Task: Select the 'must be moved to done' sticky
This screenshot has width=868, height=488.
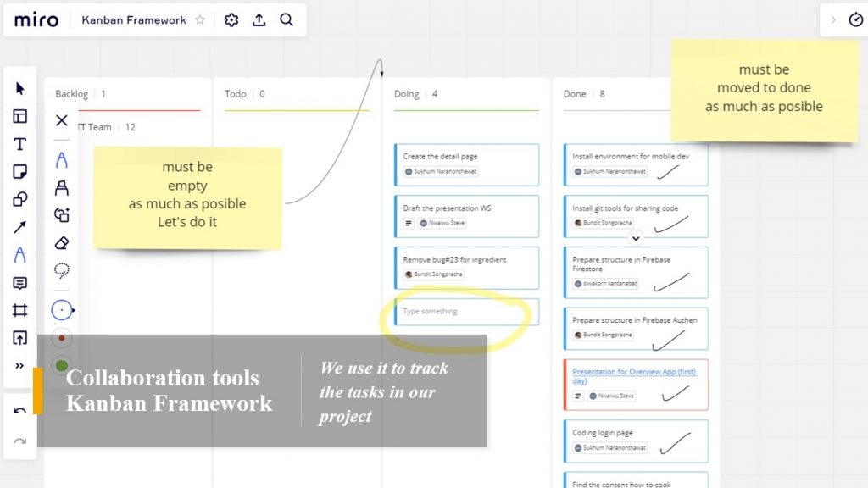Action: coord(764,91)
